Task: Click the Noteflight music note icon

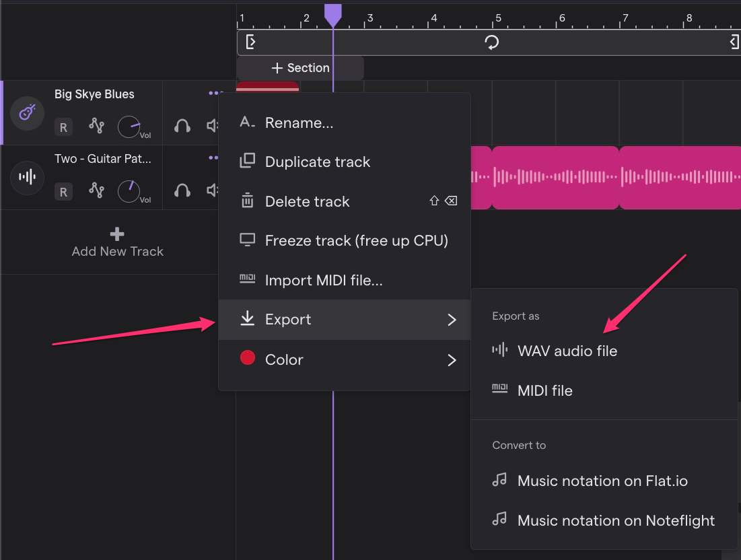Action: click(x=499, y=519)
